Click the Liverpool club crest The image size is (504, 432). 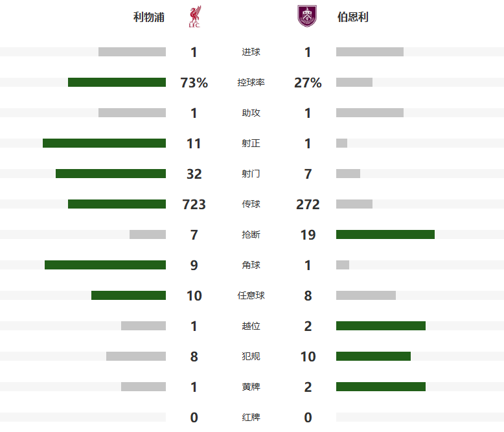click(194, 17)
